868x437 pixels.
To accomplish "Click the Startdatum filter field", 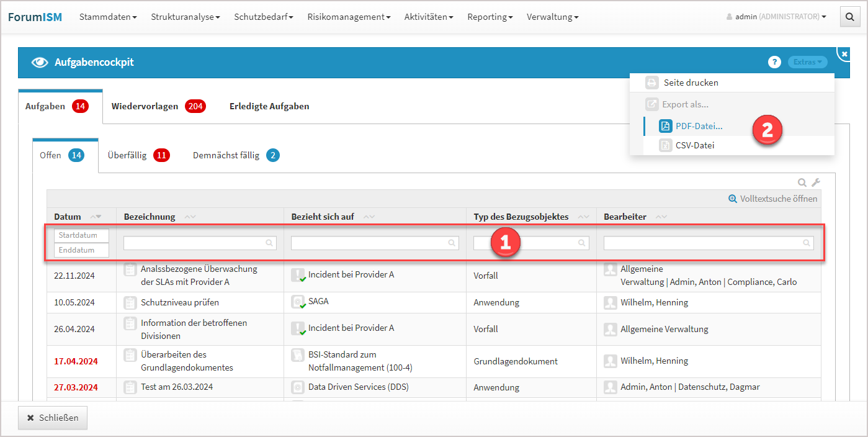I will pyautogui.click(x=81, y=236).
